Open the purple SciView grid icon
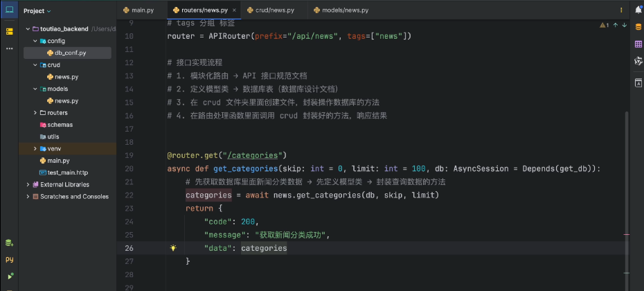Viewport: 644px width, 291px height. 638,44
